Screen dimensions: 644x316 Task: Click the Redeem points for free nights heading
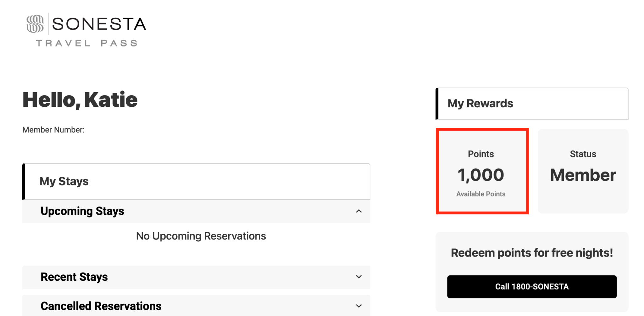(532, 253)
